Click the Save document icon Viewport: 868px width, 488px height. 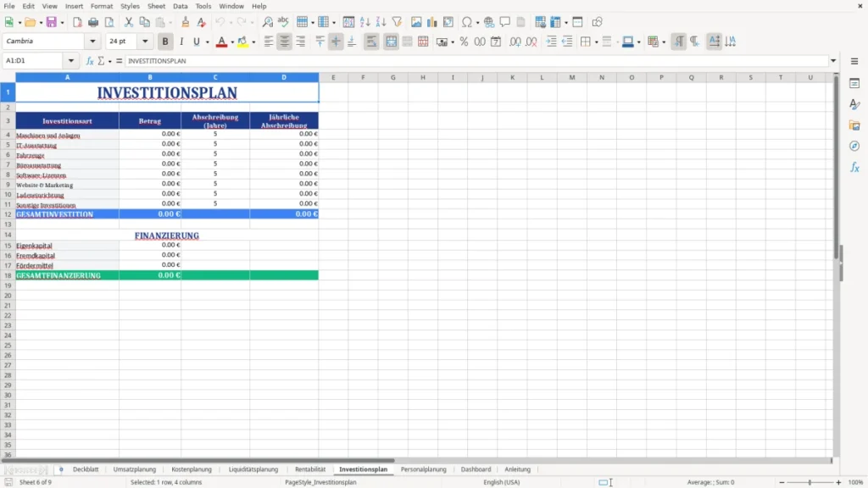click(x=52, y=22)
